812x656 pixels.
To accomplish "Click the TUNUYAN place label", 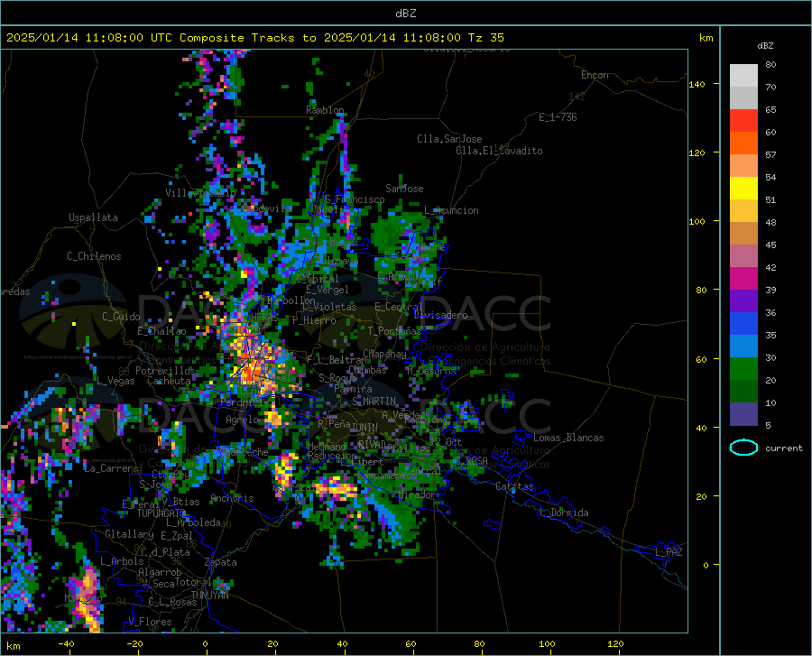I will [x=209, y=596].
